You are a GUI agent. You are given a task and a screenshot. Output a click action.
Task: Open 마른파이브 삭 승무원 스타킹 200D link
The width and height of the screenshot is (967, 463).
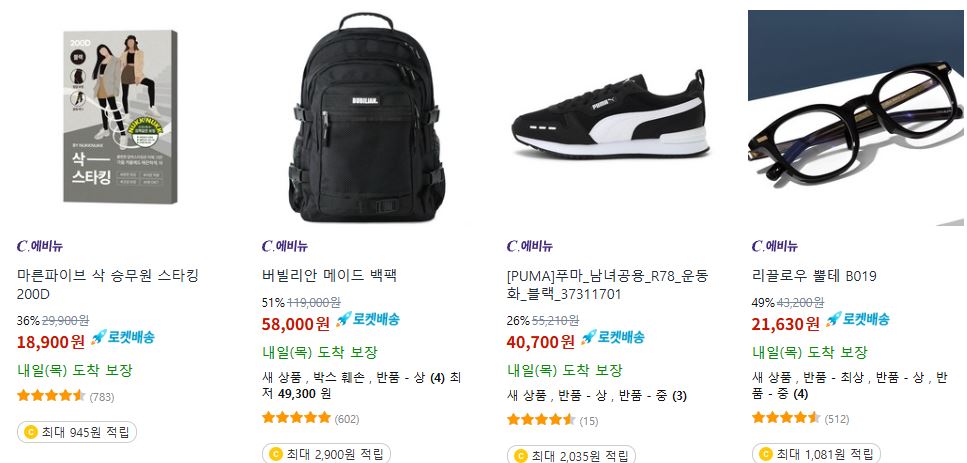tap(108, 285)
